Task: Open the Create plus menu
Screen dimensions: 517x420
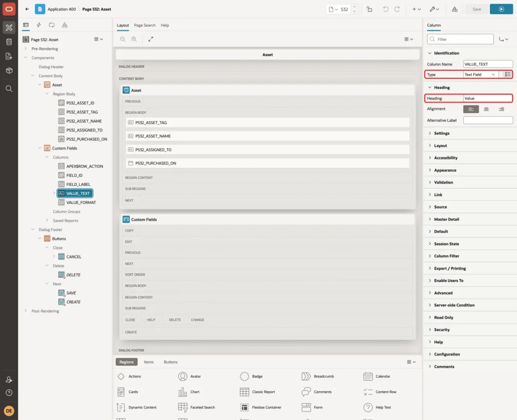Action: pos(417,9)
